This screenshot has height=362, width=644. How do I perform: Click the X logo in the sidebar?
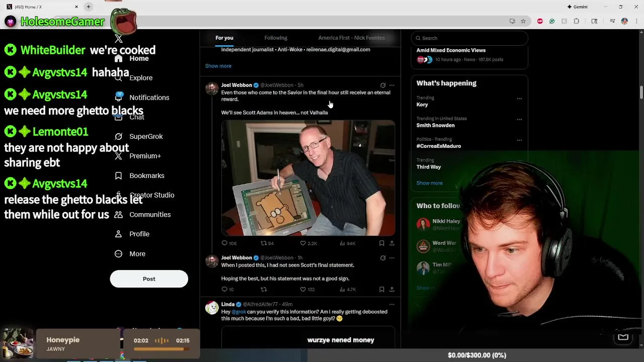[119, 39]
